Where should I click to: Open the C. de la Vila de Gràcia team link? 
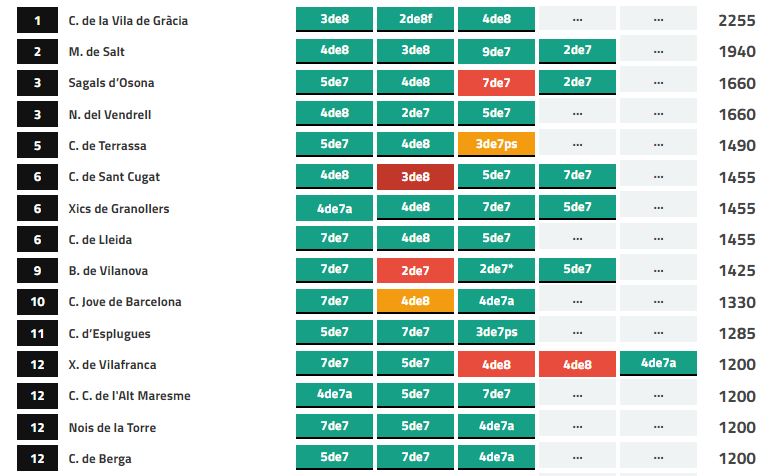click(128, 20)
